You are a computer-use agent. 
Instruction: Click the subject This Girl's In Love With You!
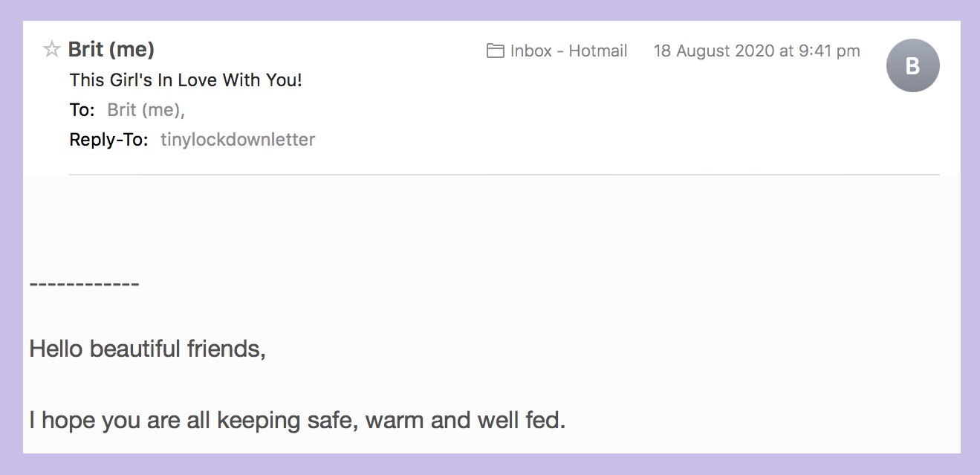click(x=185, y=80)
